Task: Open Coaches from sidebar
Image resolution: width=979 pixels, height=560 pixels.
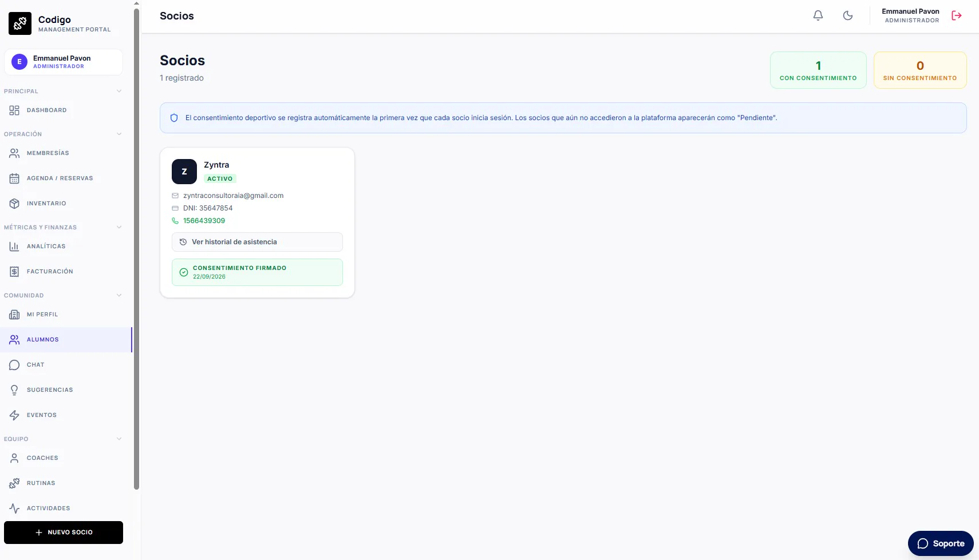Action: 66,458
